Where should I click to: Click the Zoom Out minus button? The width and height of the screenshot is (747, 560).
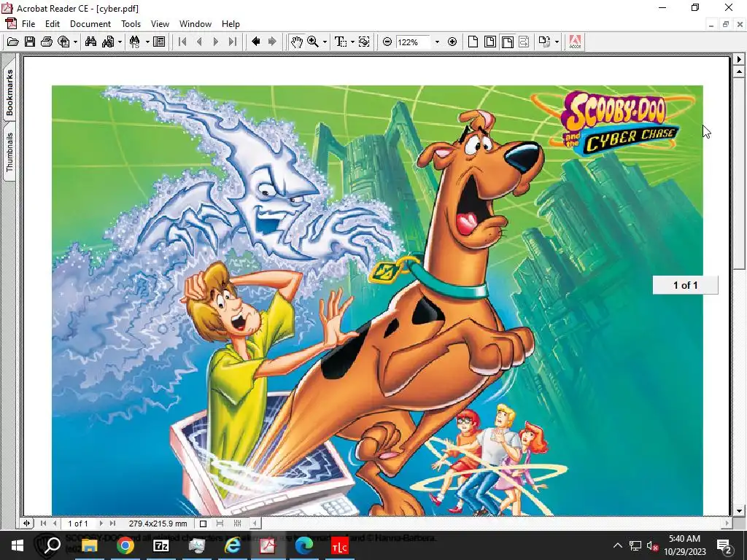[x=387, y=42]
